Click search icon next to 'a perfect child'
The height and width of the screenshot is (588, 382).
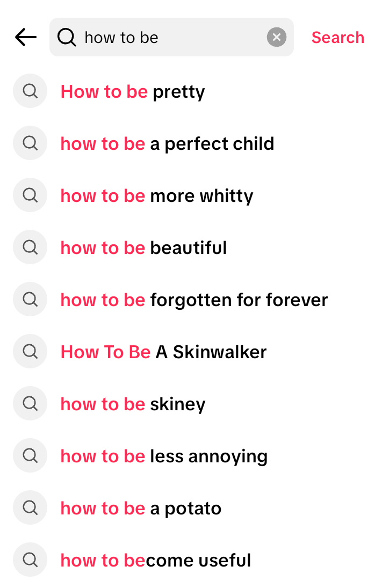[x=30, y=143]
